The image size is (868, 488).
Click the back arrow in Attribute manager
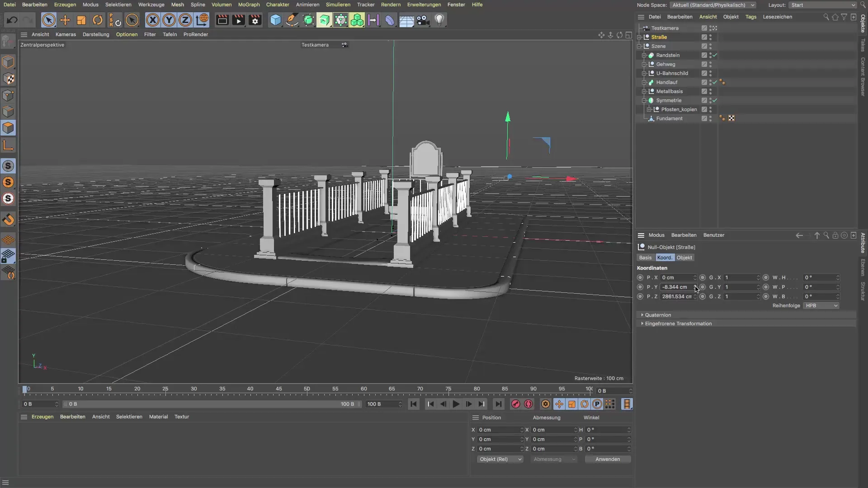(799, 235)
